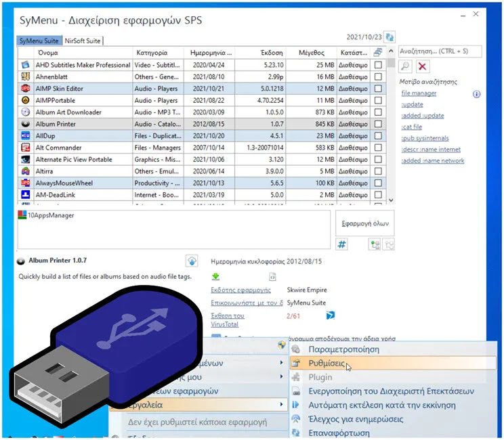Click the list scrollbar up arrow
Viewport: 504px width, 440px height.
391,51
